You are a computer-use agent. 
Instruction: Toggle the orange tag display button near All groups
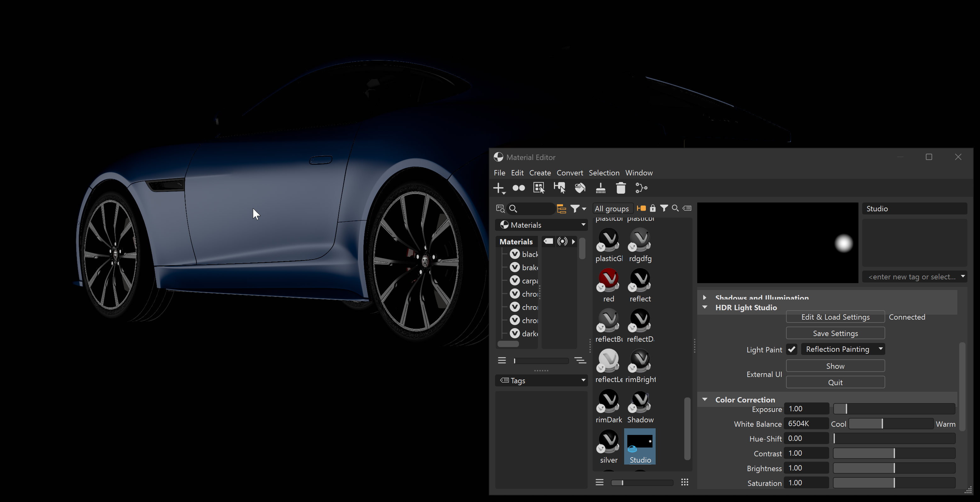[x=641, y=208]
